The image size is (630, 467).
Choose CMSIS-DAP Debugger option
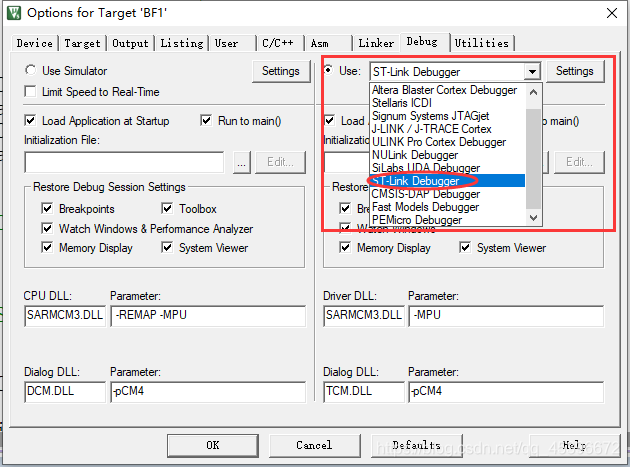(447, 194)
